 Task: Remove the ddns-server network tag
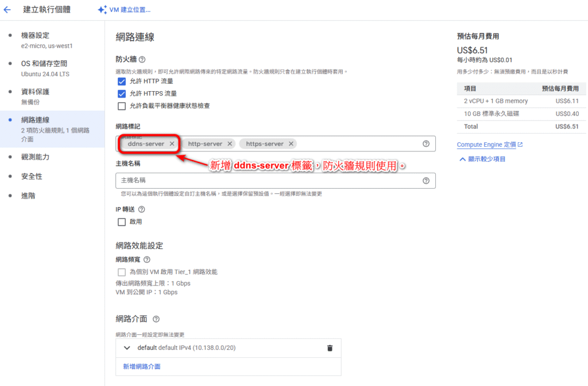point(172,144)
